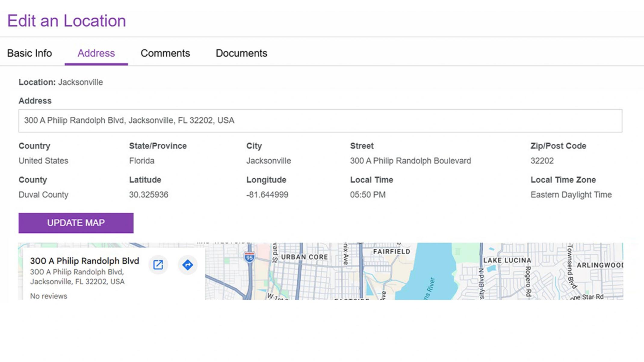Click the Location: Jacksonville label
The image size is (644, 362).
click(61, 82)
